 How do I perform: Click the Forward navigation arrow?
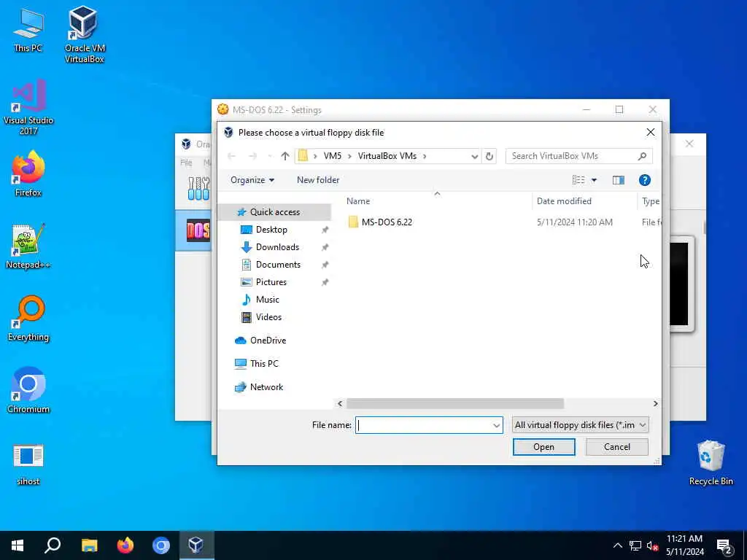point(252,156)
